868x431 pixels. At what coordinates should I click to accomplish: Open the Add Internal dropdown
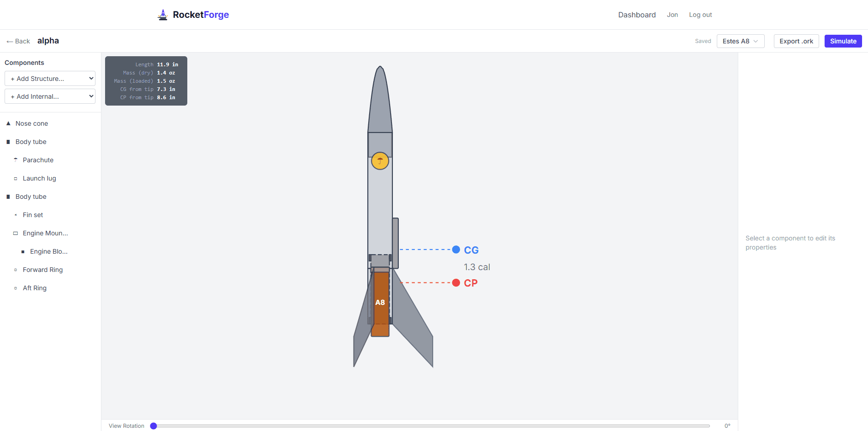pos(49,96)
